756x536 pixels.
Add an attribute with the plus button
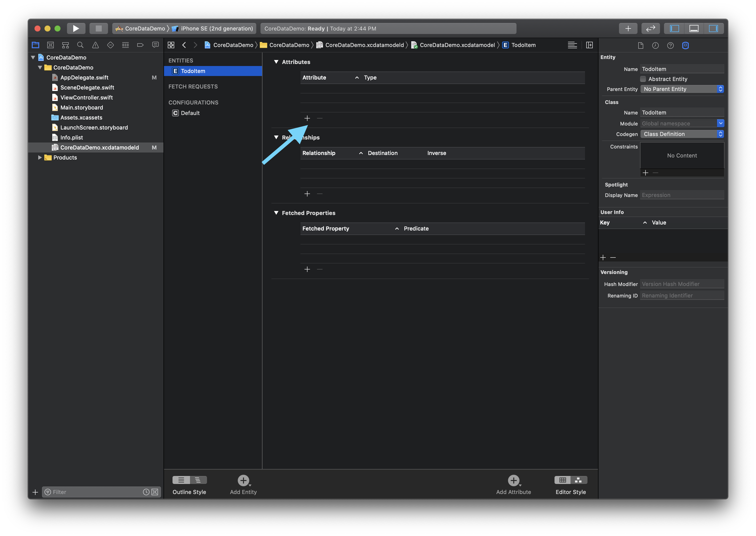click(307, 118)
